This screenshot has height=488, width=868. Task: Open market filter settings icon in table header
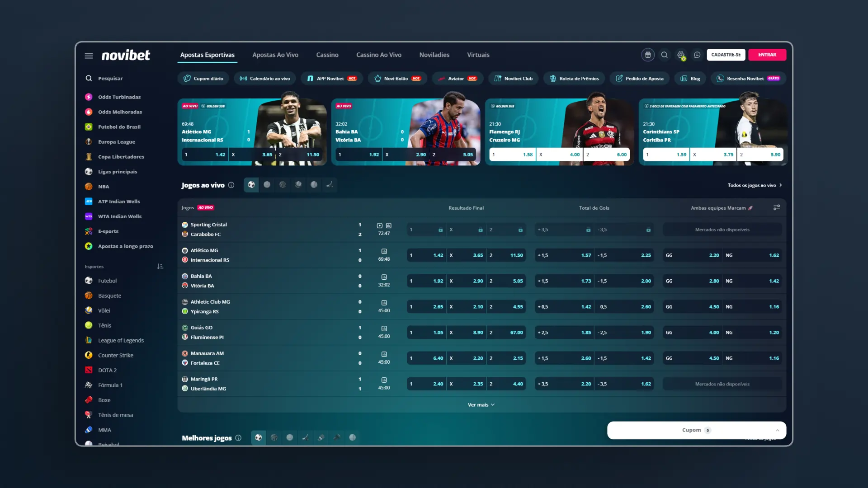(776, 208)
